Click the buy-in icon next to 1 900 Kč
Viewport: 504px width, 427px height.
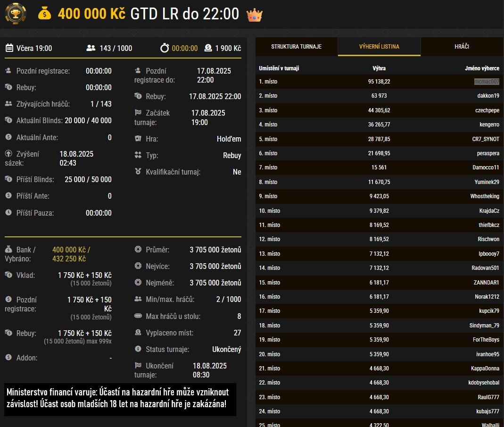208,48
